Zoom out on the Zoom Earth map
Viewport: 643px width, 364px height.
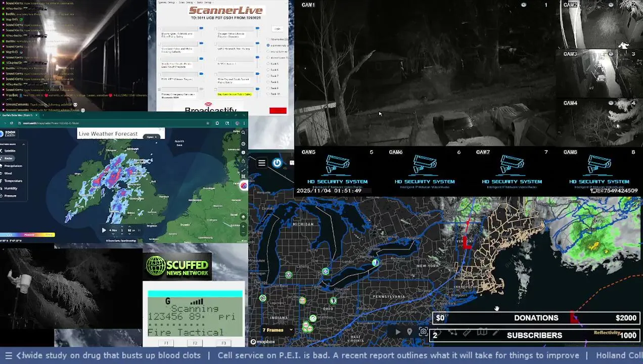pos(243,233)
